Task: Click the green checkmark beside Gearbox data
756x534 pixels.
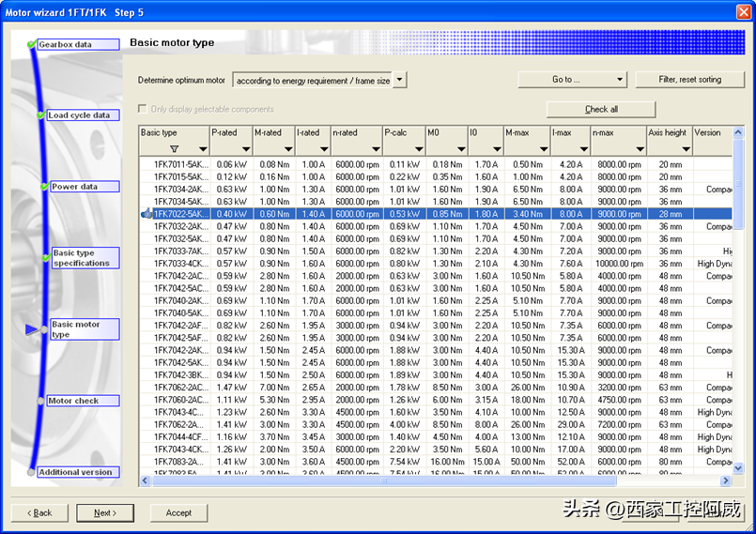Action: coord(32,44)
